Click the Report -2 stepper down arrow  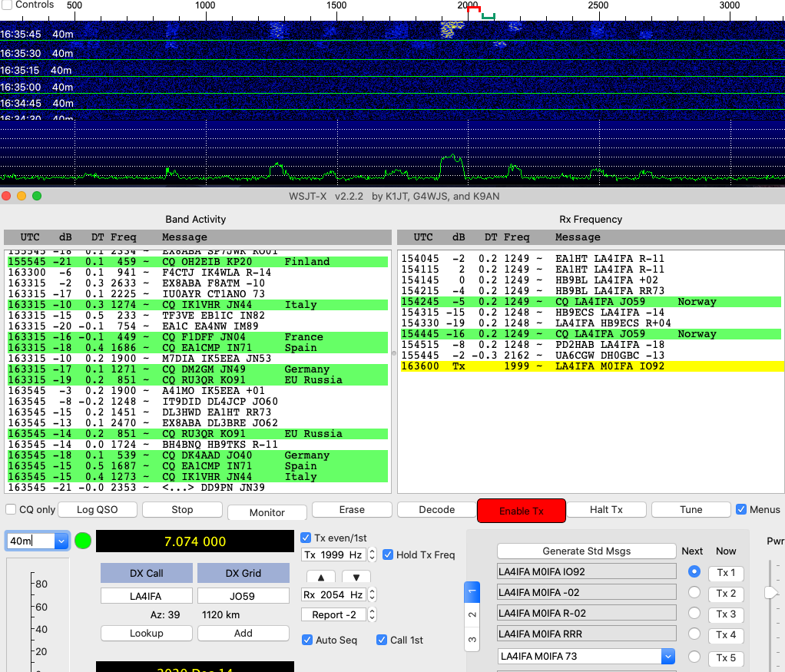373,617
